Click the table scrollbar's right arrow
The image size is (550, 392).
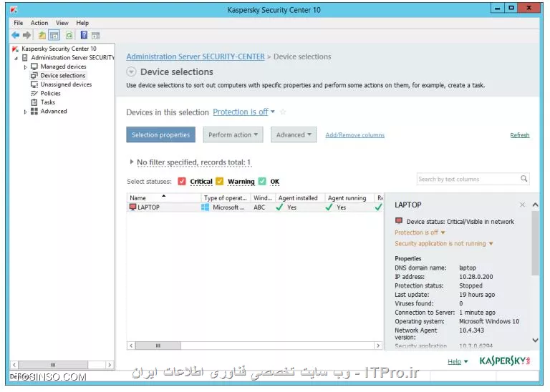[378, 346]
